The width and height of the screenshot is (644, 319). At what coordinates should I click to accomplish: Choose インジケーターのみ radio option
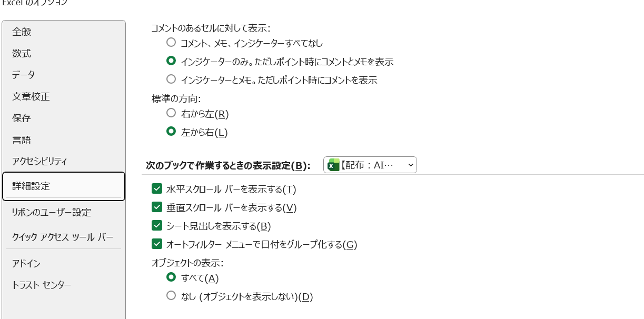(171, 61)
